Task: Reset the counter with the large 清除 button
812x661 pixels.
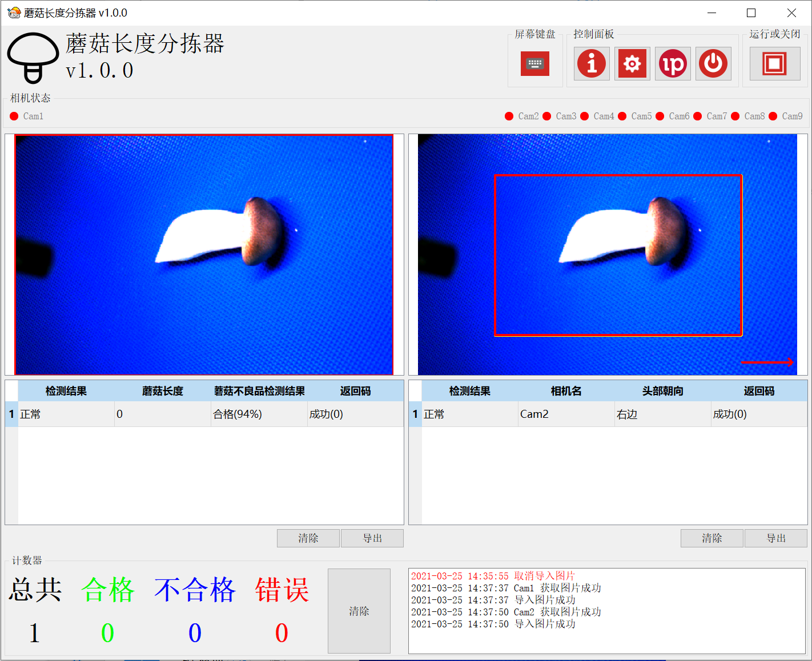Action: [359, 611]
